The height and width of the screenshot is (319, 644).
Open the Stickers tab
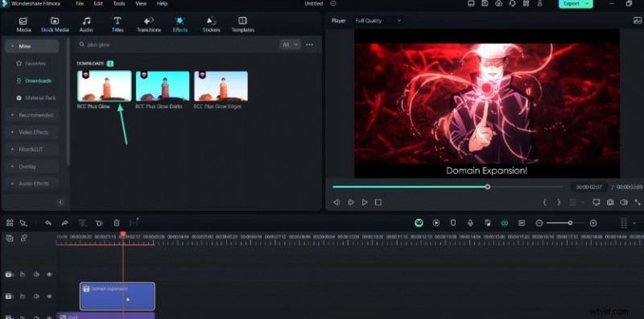211,25
